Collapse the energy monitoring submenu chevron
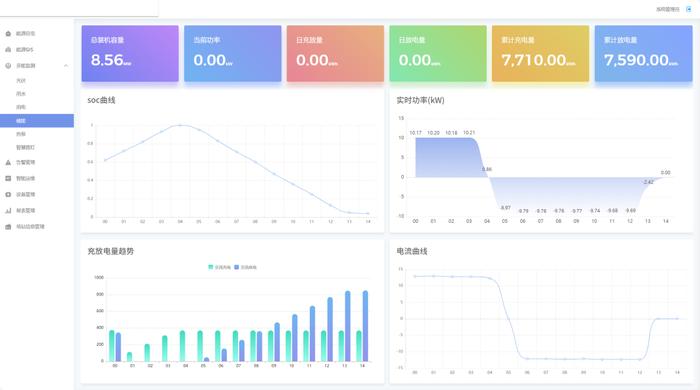Image resolution: width=700 pixels, height=390 pixels. point(66,66)
